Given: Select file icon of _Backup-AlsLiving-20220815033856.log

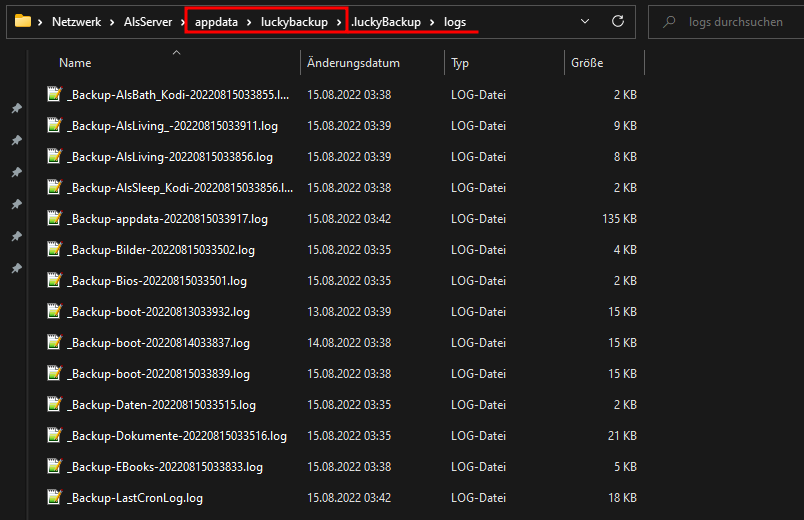Looking at the screenshot, I should point(54,156).
